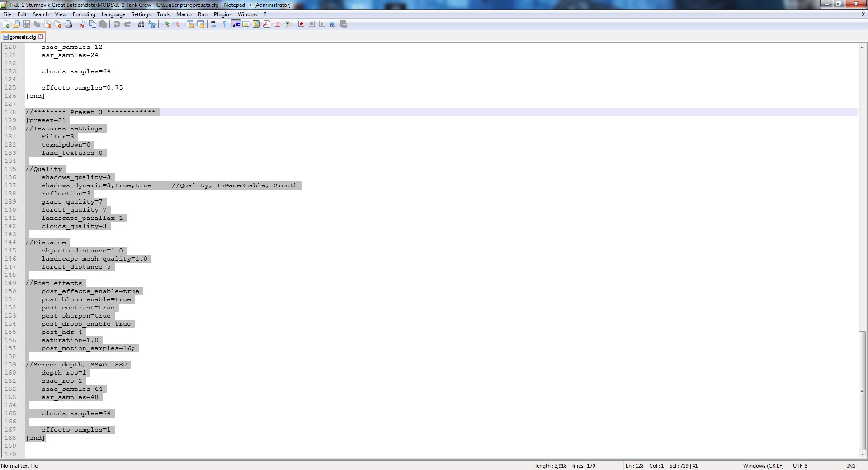This screenshot has height=470, width=868.
Task: Select the gpresets.cfg document tab
Action: pyautogui.click(x=23, y=37)
